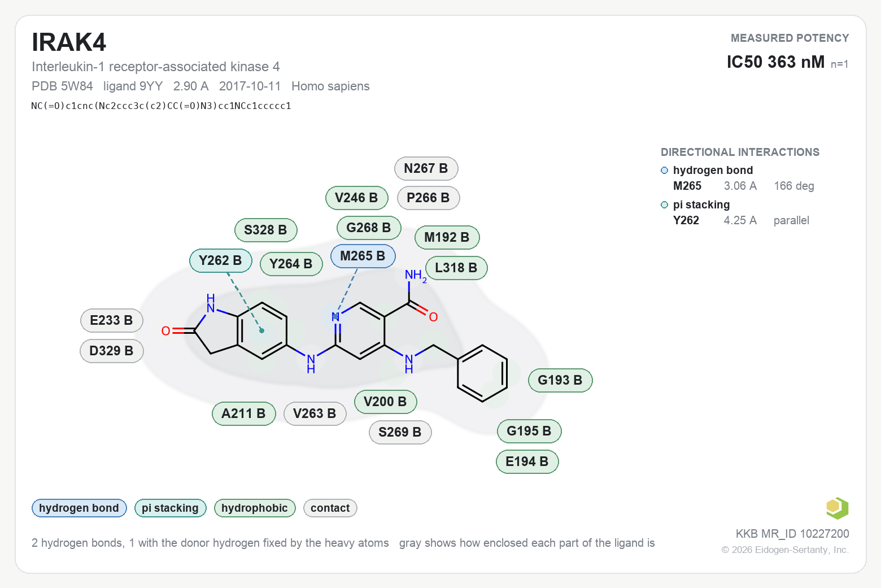Click the E194 B residue label
This screenshot has width=881, height=588.
pyautogui.click(x=527, y=461)
